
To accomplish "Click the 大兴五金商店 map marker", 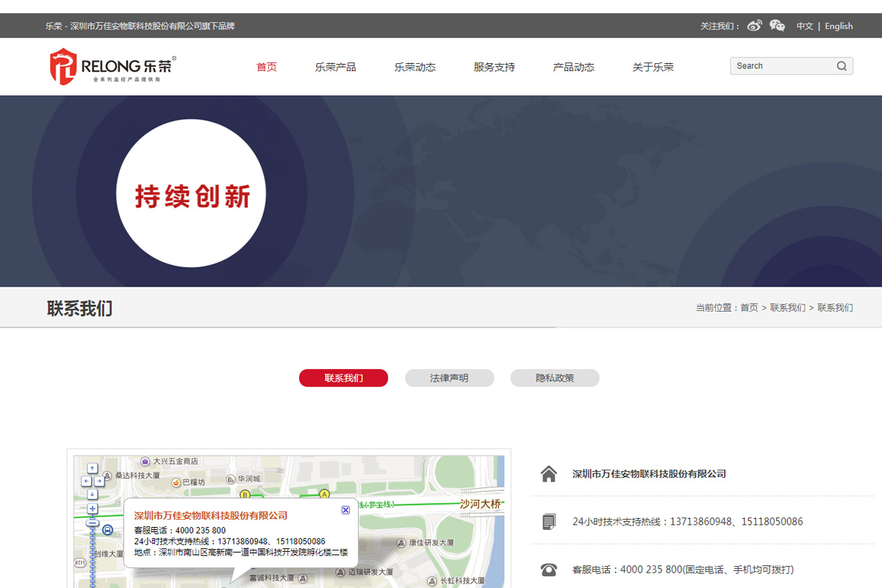I will pyautogui.click(x=146, y=462).
